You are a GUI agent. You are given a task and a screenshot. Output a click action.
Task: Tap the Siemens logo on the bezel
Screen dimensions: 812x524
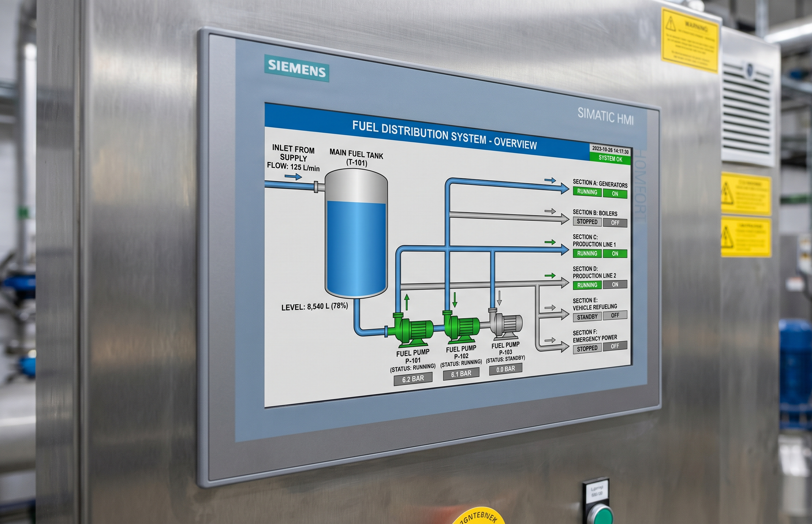(296, 68)
